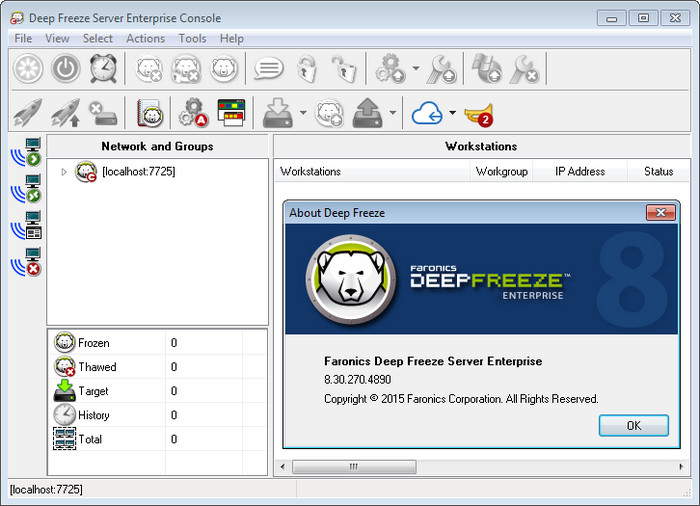This screenshot has height=506, width=700.
Task: Click the trumpet alerts icon with badge 2
Action: (x=479, y=115)
